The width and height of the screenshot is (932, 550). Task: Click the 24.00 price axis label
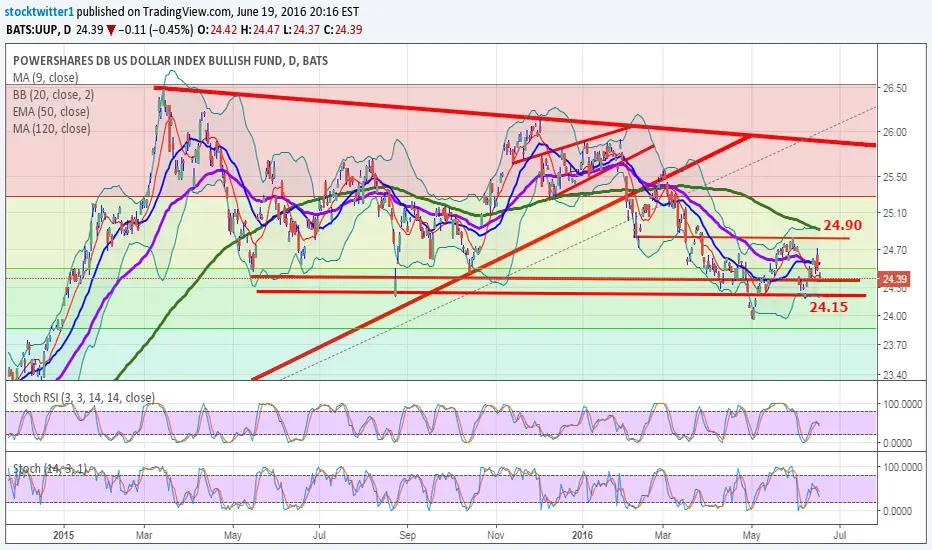pos(895,316)
